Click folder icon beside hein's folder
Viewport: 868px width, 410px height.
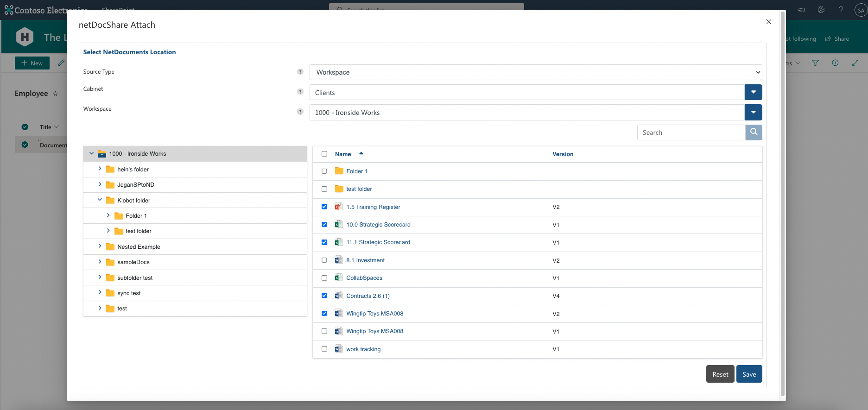point(110,169)
